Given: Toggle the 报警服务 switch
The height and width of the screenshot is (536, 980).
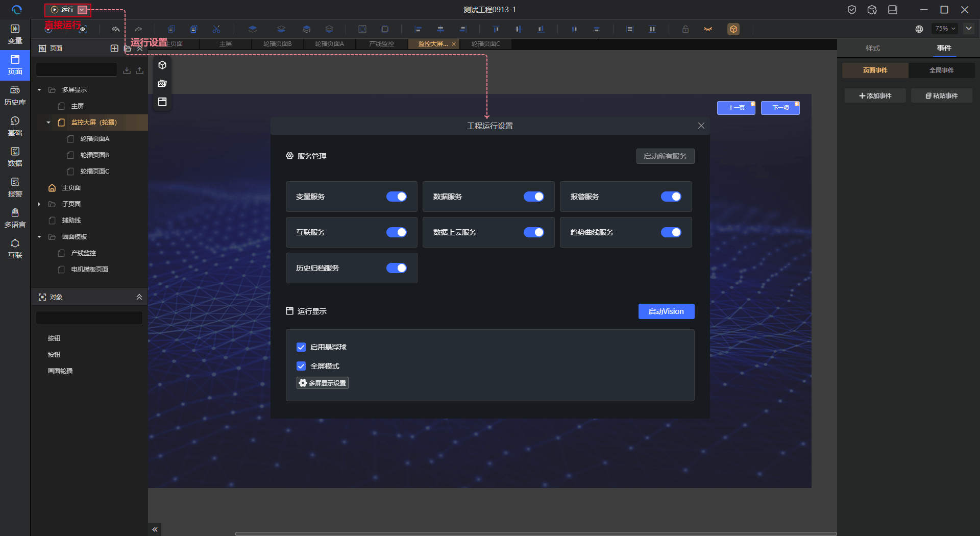Looking at the screenshot, I should (671, 197).
